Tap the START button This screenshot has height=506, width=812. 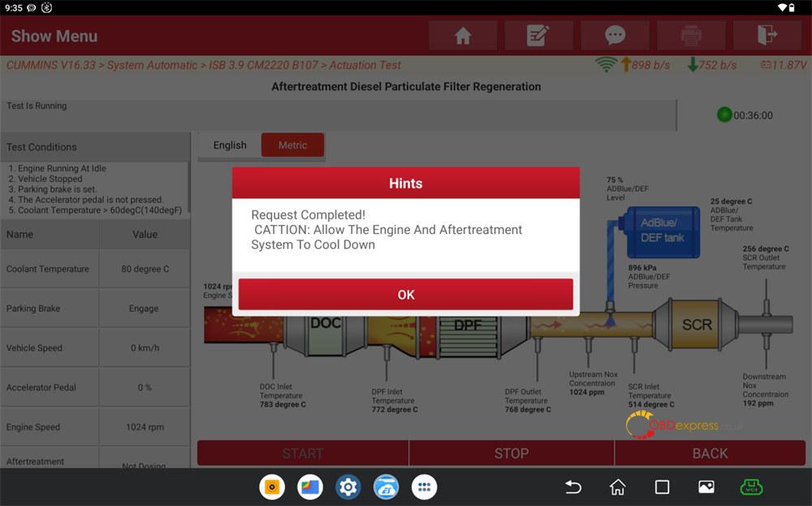[303, 453]
